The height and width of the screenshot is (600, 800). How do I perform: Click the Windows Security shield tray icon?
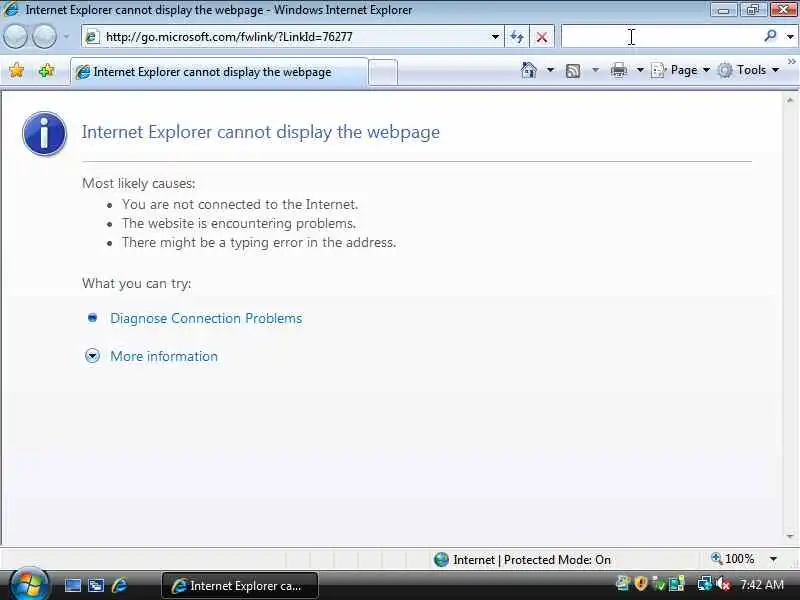point(641,583)
